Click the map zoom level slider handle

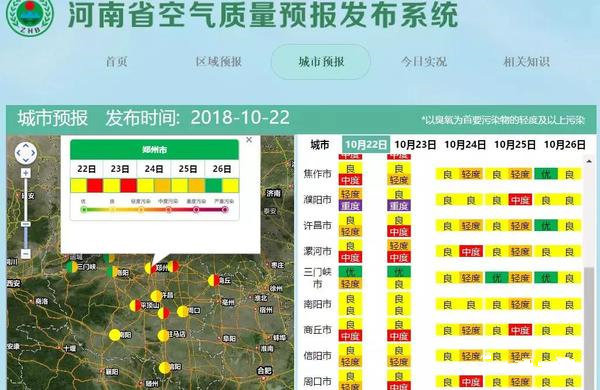[26, 224]
